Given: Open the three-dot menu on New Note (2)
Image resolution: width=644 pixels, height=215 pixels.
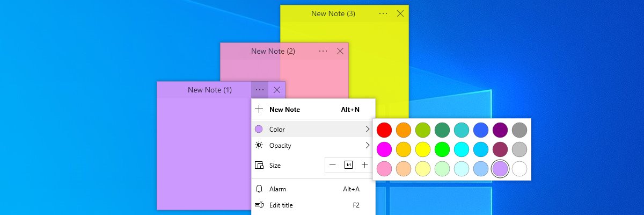Looking at the screenshot, I should [323, 51].
